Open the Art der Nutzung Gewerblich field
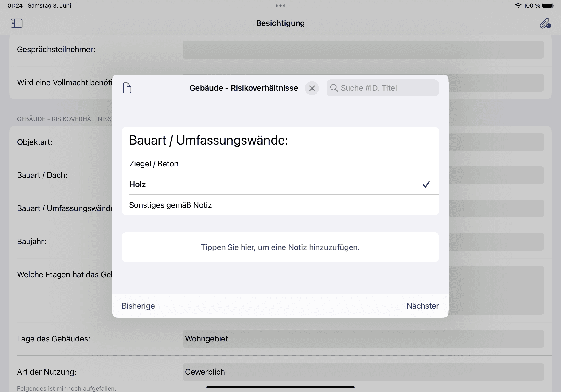Image resolution: width=561 pixels, height=392 pixels. click(363, 372)
